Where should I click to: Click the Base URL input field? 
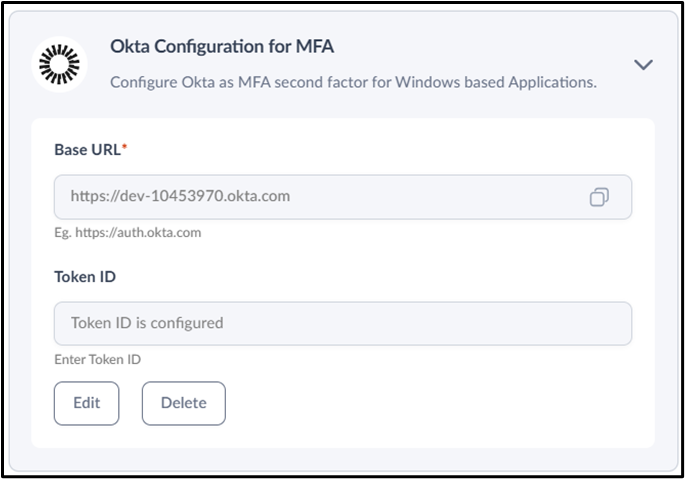click(343, 197)
